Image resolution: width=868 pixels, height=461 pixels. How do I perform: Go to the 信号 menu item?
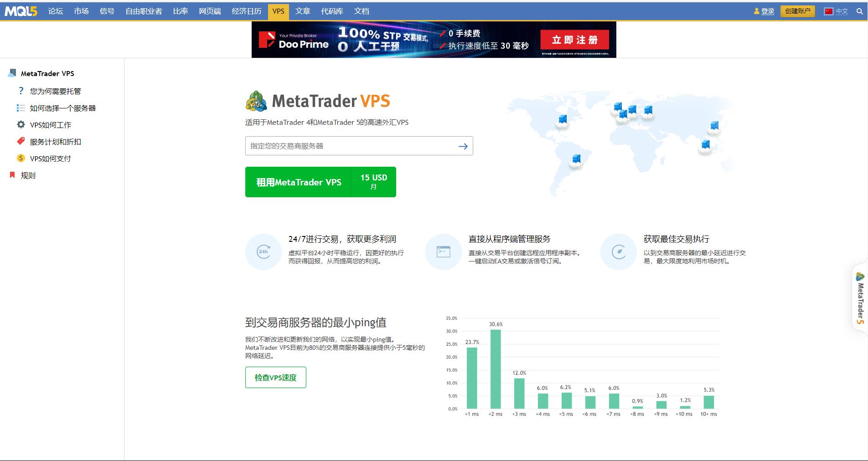pyautogui.click(x=107, y=11)
